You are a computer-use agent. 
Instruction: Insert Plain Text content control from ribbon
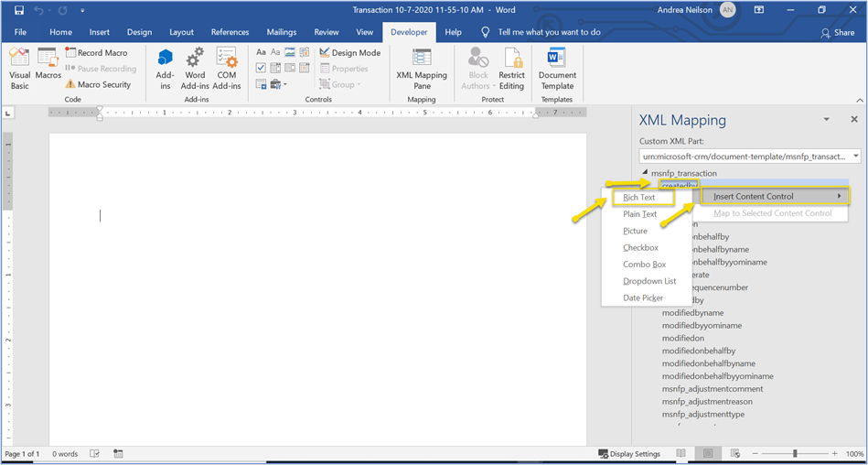[275, 53]
